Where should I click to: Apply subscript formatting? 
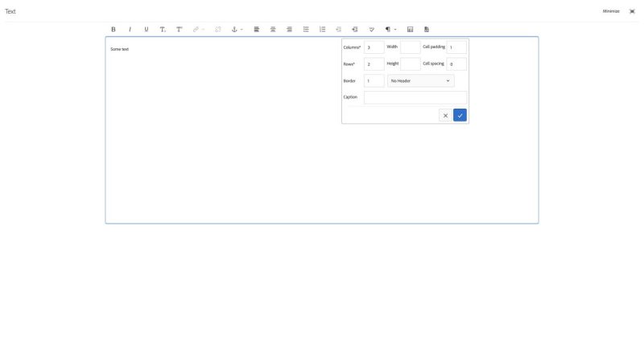coord(163,29)
